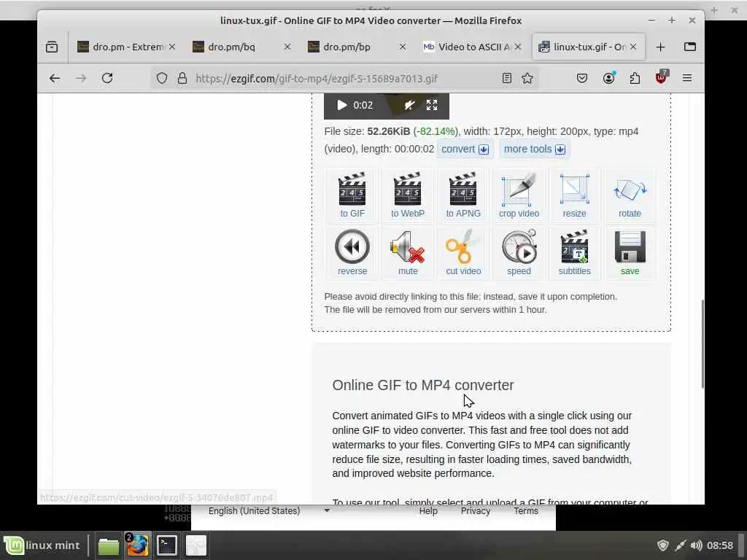The height and width of the screenshot is (560, 747).
Task: Open the Firefox account menu
Action: coord(608,78)
